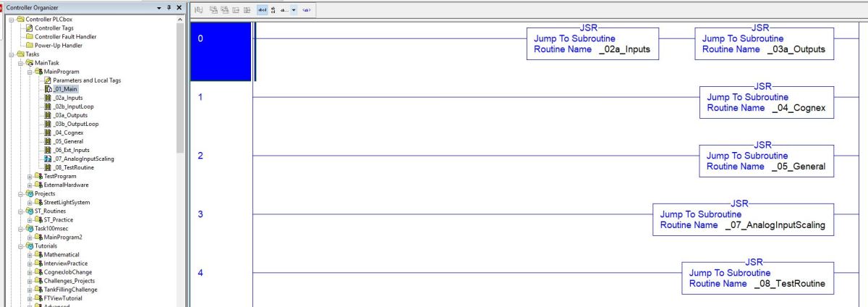Expand the TestProgram node
The height and width of the screenshot is (307, 868).
tap(30, 176)
